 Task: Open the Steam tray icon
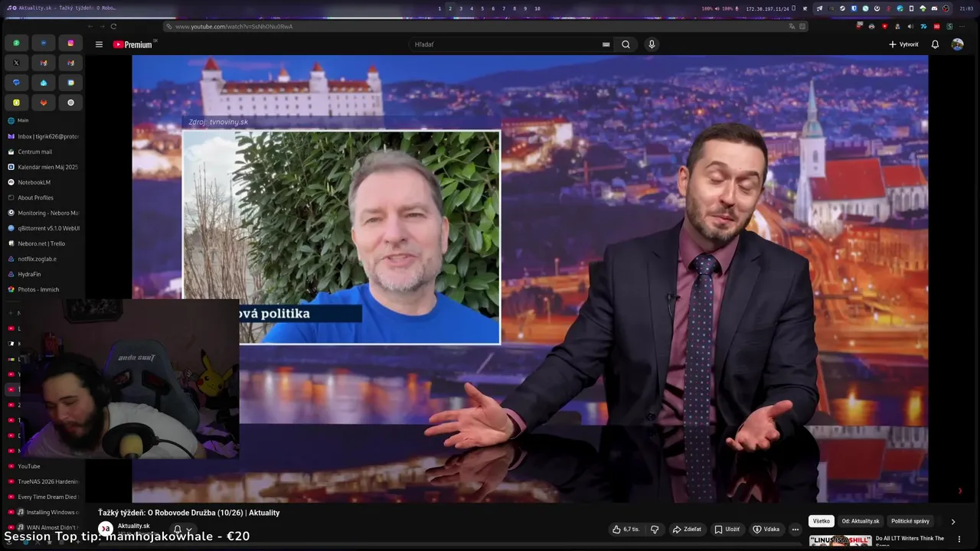click(842, 8)
